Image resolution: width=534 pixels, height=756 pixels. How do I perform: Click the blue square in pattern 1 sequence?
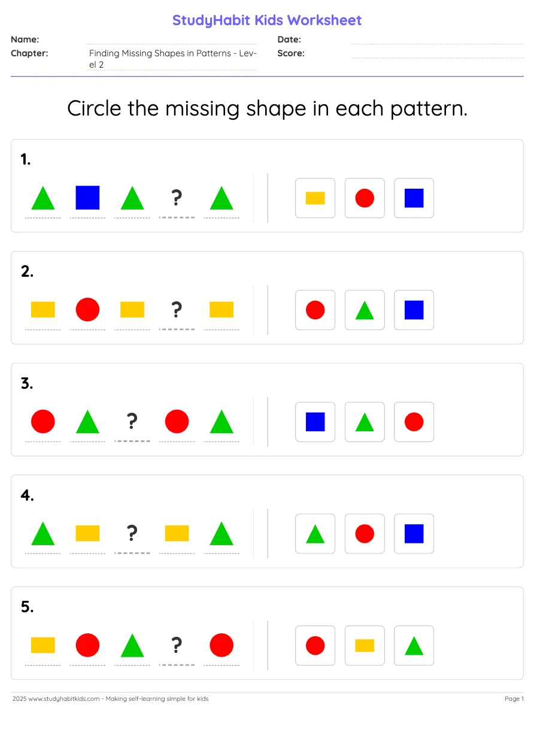[87, 198]
